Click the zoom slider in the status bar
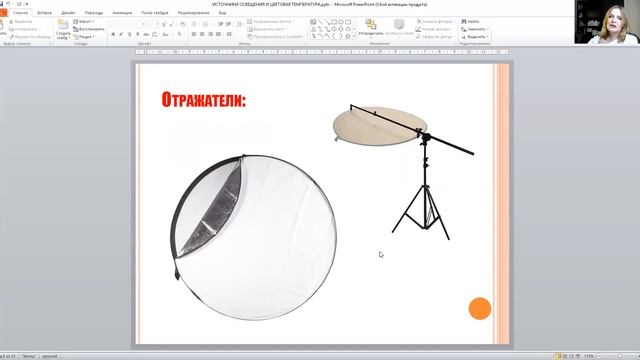 click(620, 356)
